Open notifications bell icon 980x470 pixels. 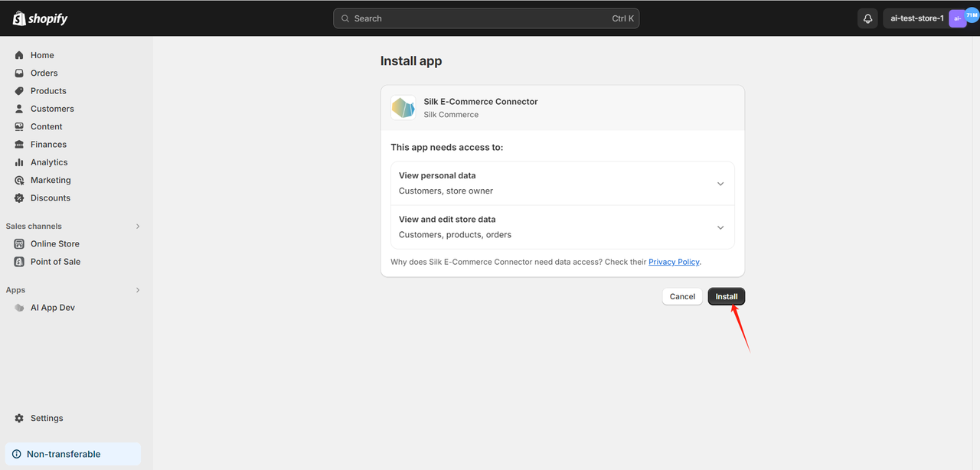pyautogui.click(x=867, y=18)
